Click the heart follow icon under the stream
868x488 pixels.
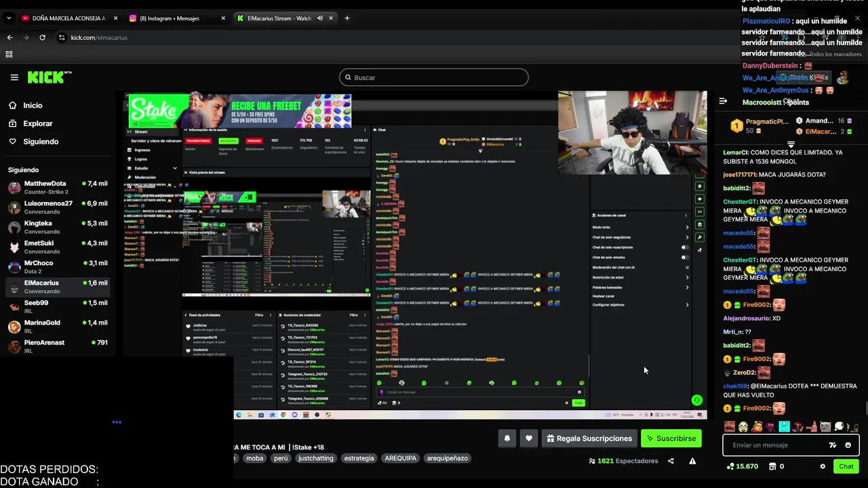tap(529, 439)
